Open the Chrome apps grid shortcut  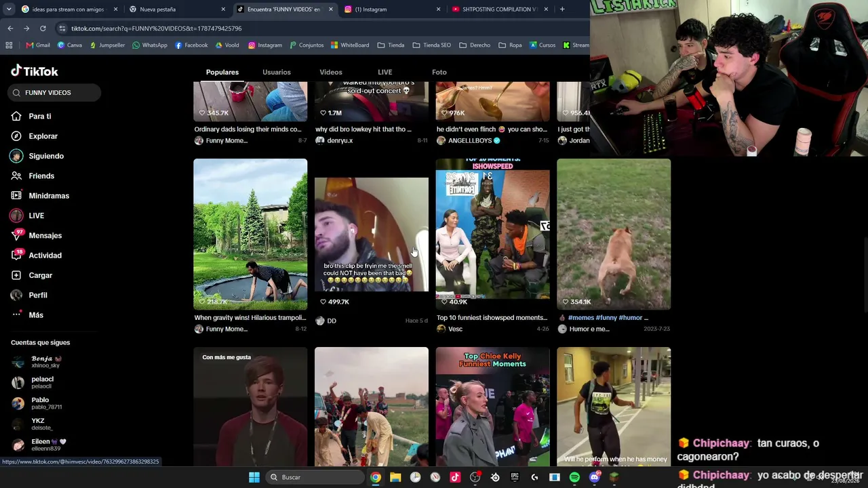pyautogui.click(x=9, y=45)
